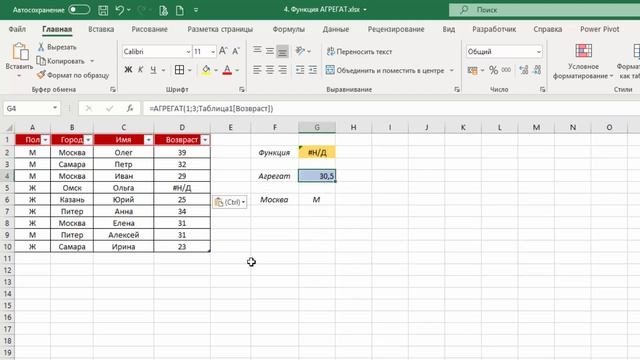Activate Формат по образцу format painter
This screenshot has height=360, width=640.
click(73, 75)
